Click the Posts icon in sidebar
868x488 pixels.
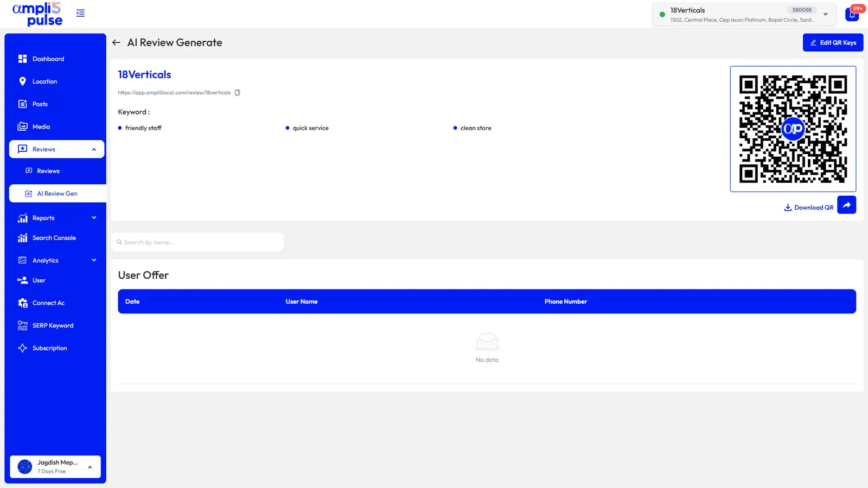click(x=22, y=104)
